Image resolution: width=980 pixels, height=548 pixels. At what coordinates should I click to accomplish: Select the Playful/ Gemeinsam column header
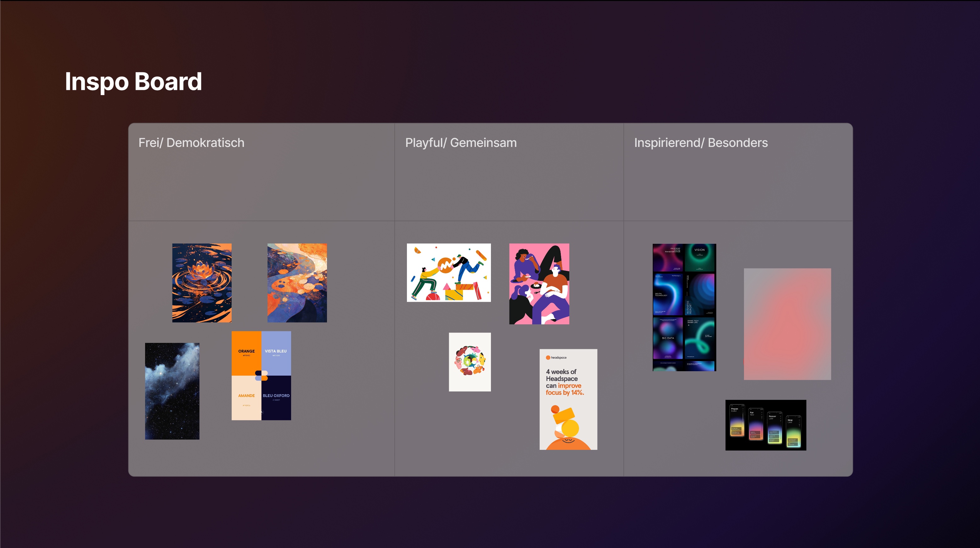(x=461, y=143)
